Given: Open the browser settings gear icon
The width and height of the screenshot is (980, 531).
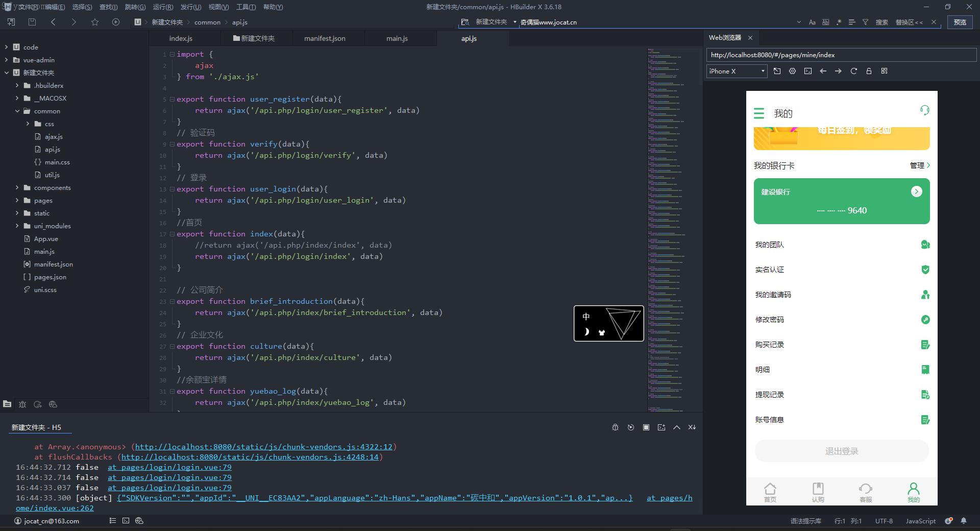Looking at the screenshot, I should tap(792, 71).
